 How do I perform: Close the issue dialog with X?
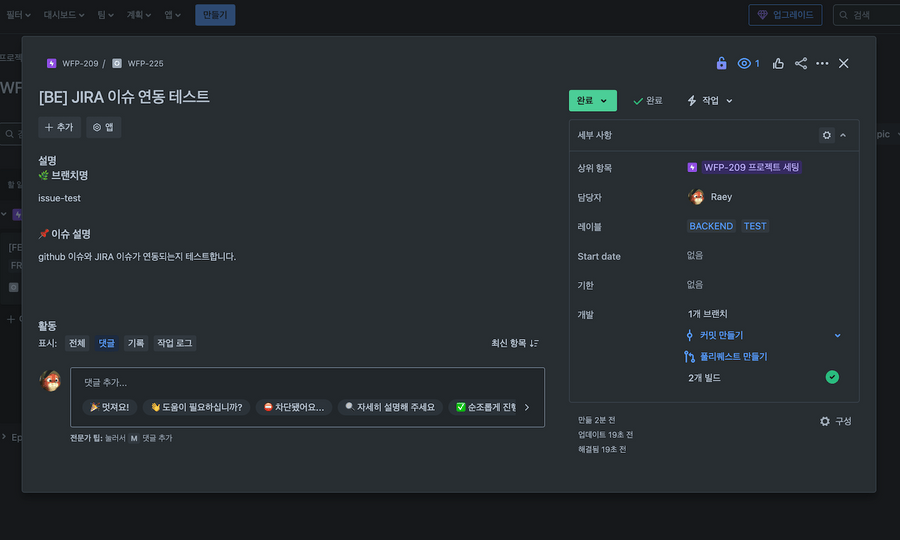(x=843, y=63)
